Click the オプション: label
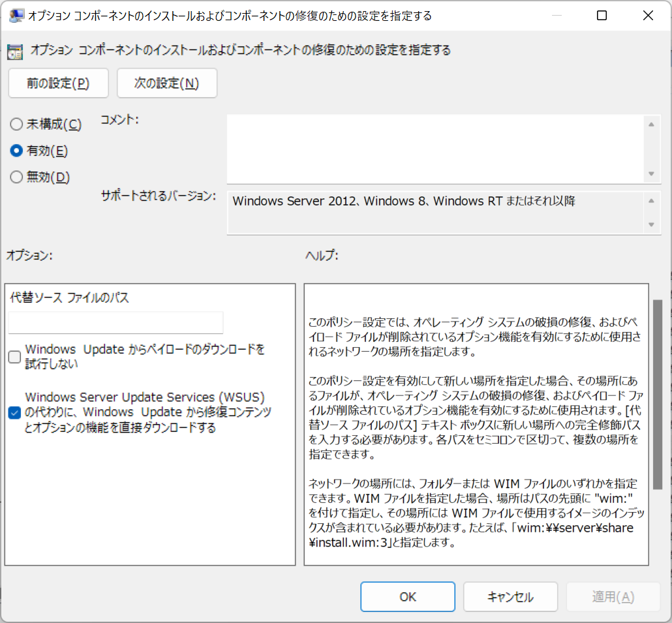This screenshot has height=623, width=672. click(x=29, y=255)
